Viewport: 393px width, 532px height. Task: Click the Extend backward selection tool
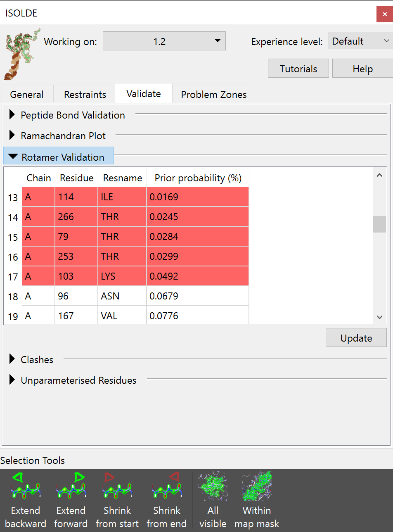(x=26, y=500)
